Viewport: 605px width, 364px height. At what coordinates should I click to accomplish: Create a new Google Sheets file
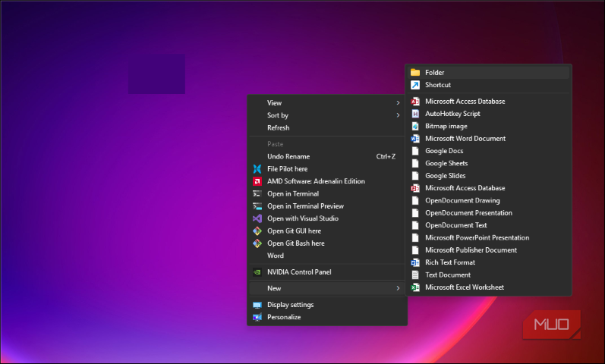point(488,163)
